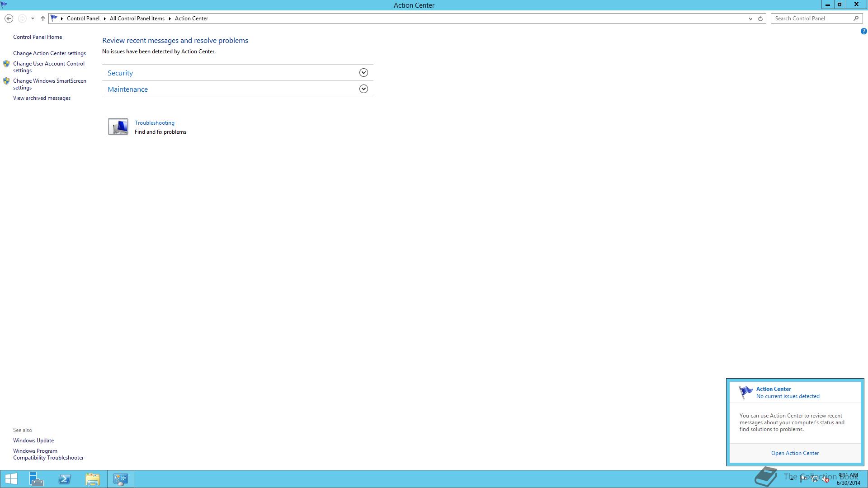
Task: Click the Action Center flag in the popup
Action: pyautogui.click(x=745, y=392)
